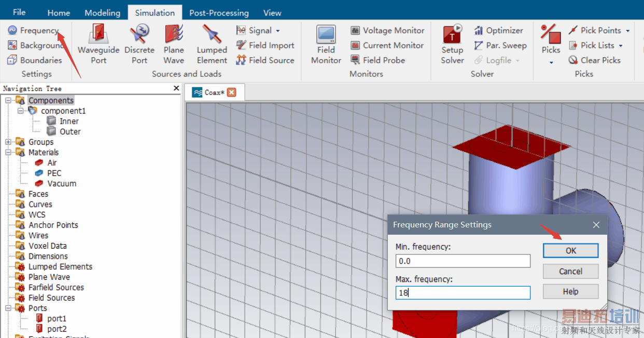The height and width of the screenshot is (338, 644).
Task: Open Help for frequency settings
Action: [x=571, y=292]
